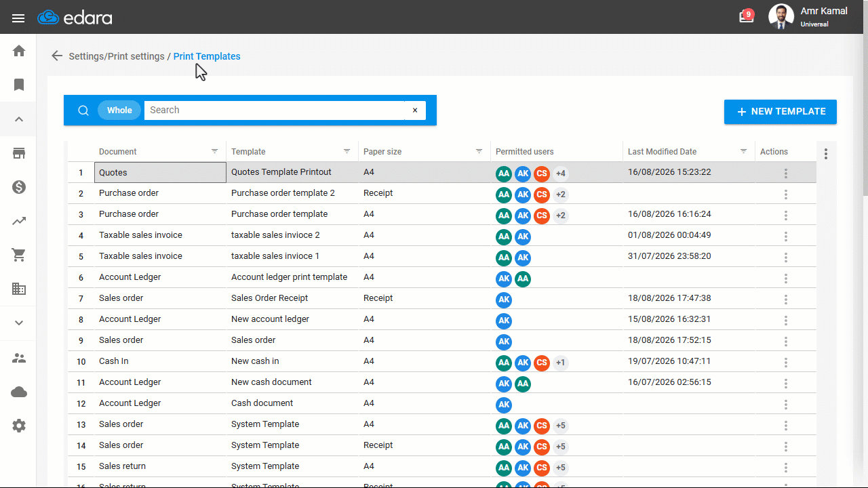Toggle the Whole search mode chip

119,110
